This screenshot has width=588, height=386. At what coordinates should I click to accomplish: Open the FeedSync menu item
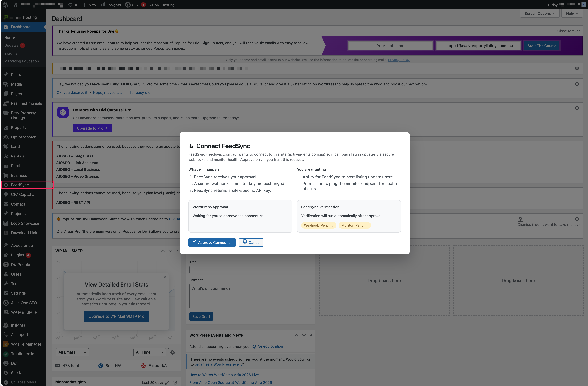(x=20, y=185)
